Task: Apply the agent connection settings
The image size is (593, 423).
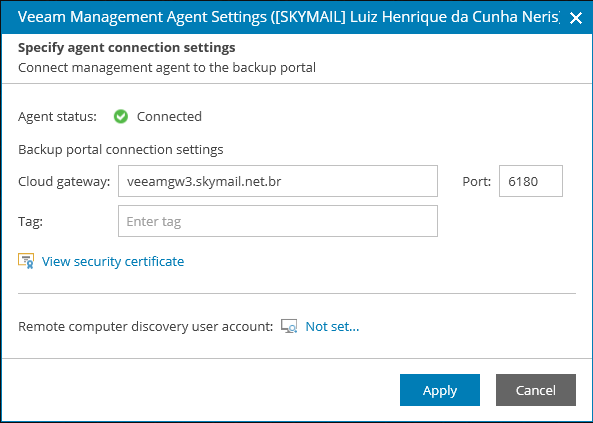Action: coord(440,390)
